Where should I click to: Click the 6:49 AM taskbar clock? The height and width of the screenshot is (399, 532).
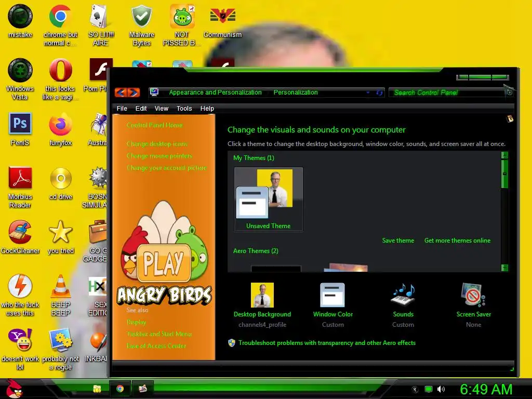pyautogui.click(x=486, y=389)
